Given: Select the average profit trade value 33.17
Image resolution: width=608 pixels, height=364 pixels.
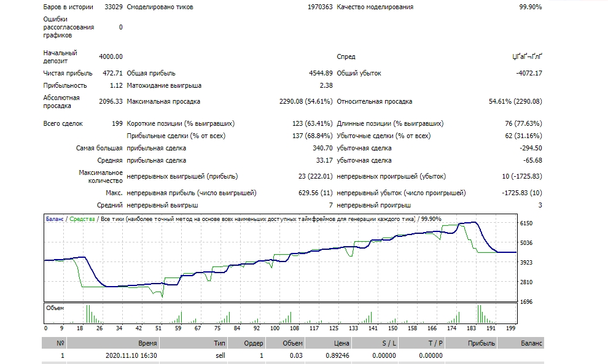Looking at the screenshot, I should [324, 160].
